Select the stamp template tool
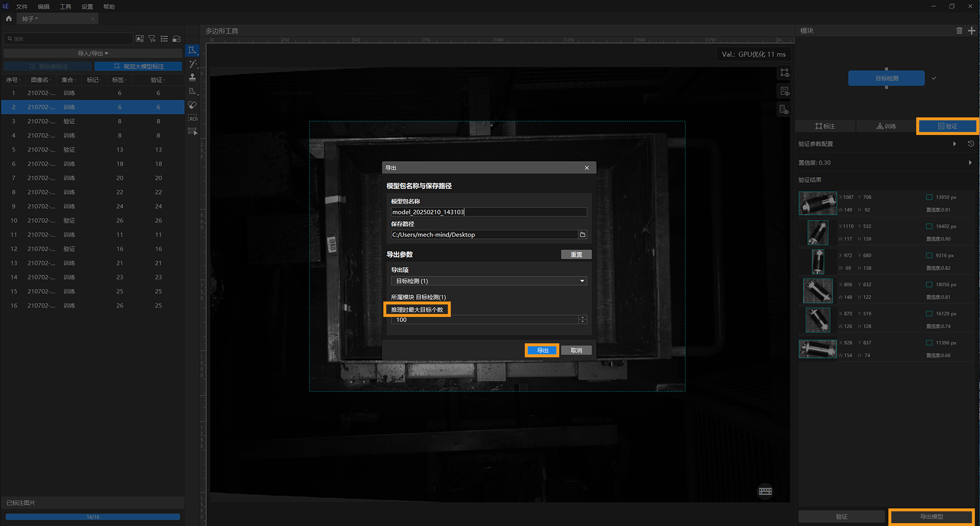980x526 pixels. 192,77
